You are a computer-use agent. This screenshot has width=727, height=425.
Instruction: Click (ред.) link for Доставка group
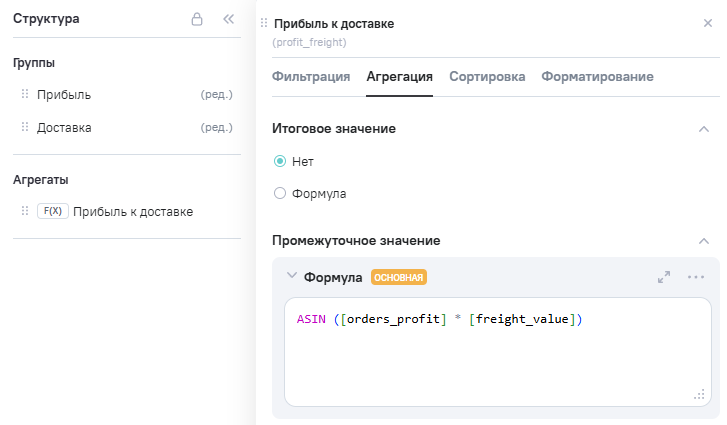pos(216,128)
